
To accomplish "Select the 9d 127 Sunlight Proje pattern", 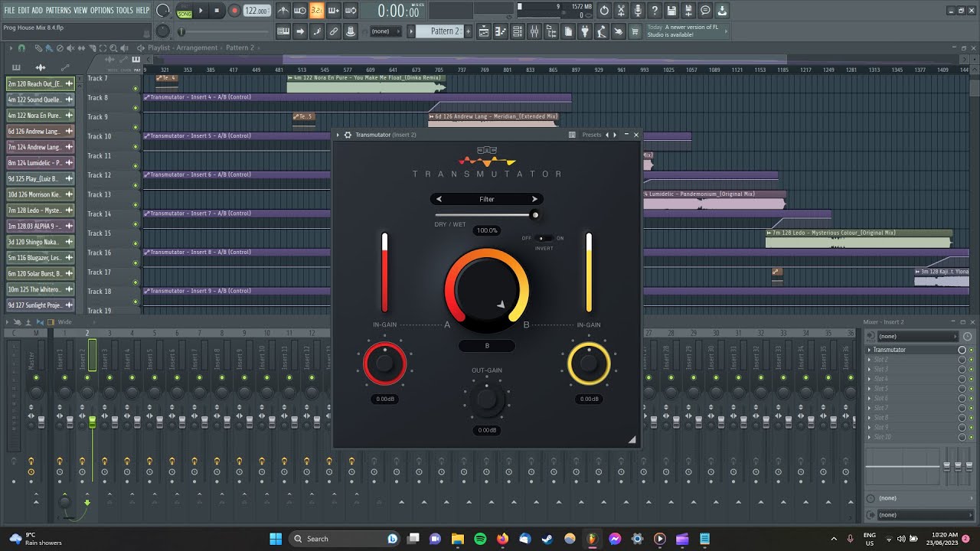I will (41, 305).
